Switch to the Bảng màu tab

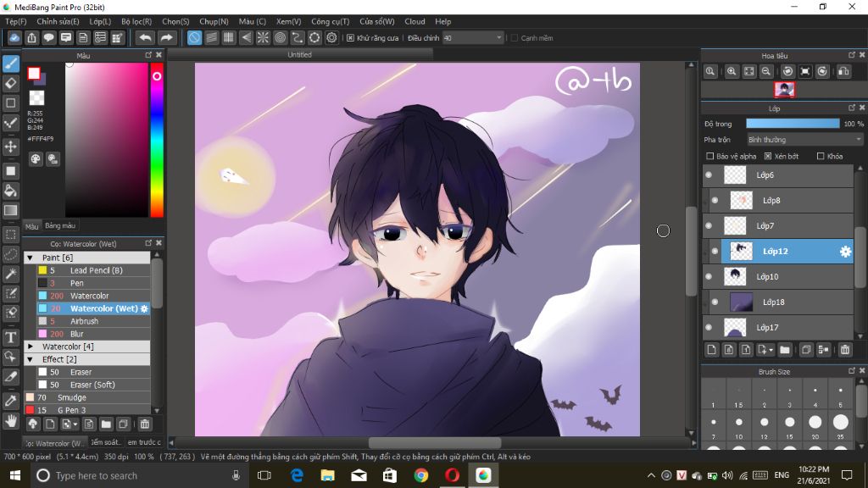(x=60, y=225)
